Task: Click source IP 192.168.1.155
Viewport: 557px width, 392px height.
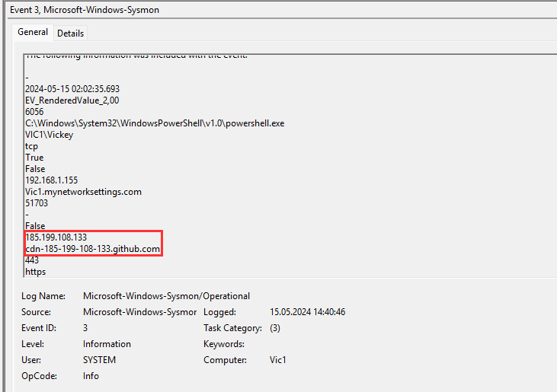Action: (x=51, y=180)
